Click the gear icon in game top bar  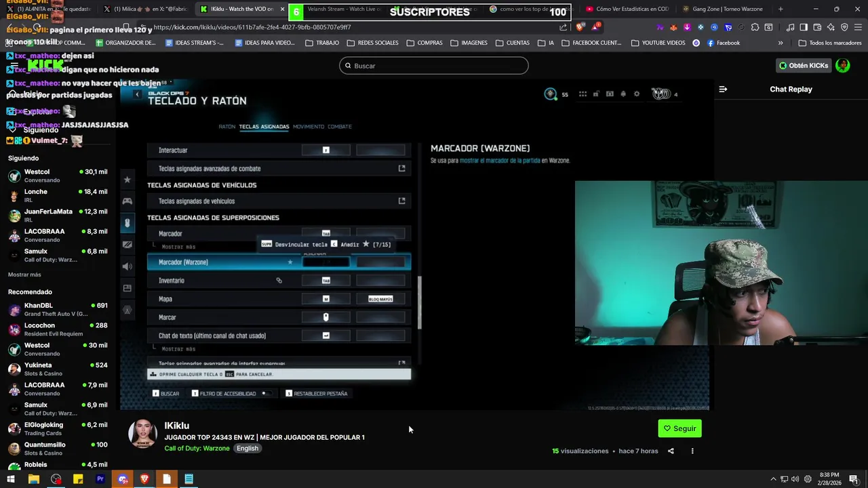636,94
